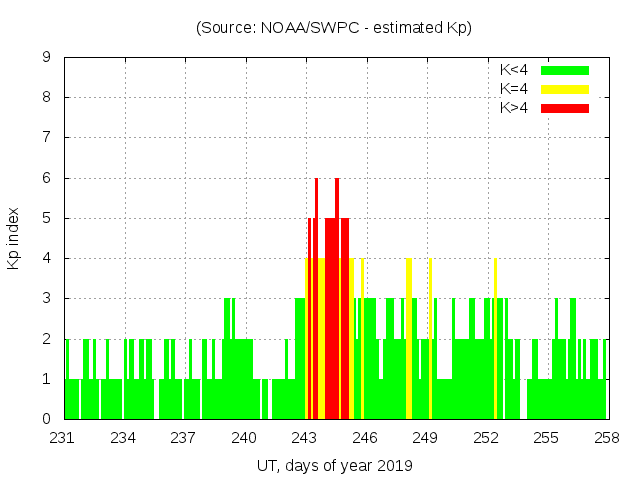Select the 'K<4' legend label text
The width and height of the screenshot is (640, 480).
point(514,70)
